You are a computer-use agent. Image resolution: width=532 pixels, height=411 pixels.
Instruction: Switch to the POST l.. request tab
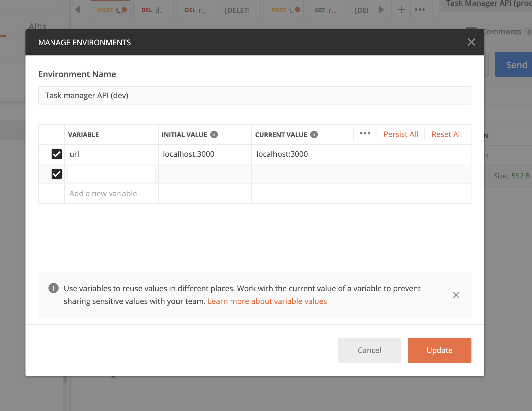284,10
